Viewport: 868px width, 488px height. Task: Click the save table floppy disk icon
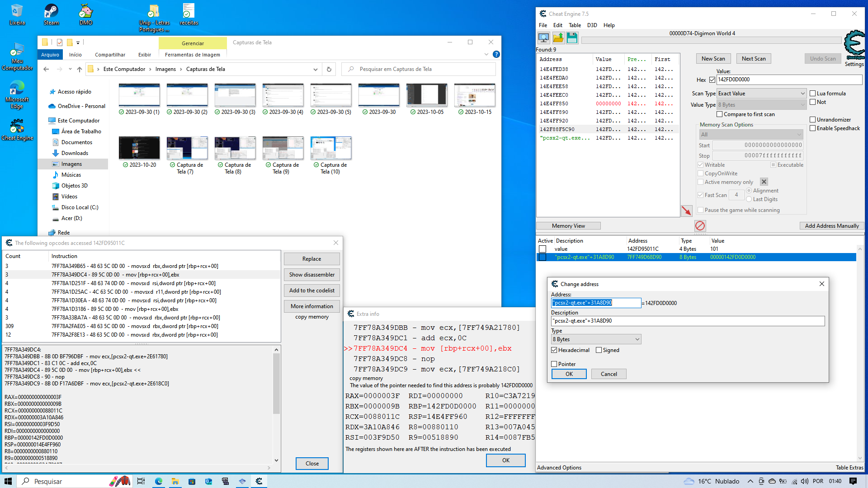(x=572, y=38)
